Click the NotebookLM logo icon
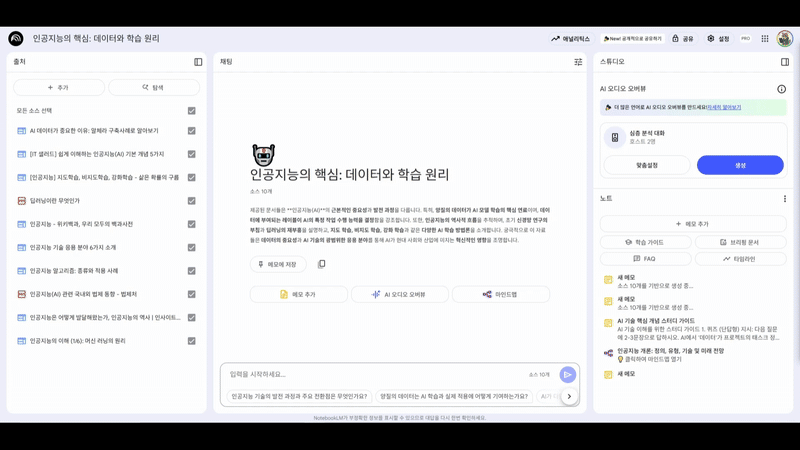 [16, 38]
